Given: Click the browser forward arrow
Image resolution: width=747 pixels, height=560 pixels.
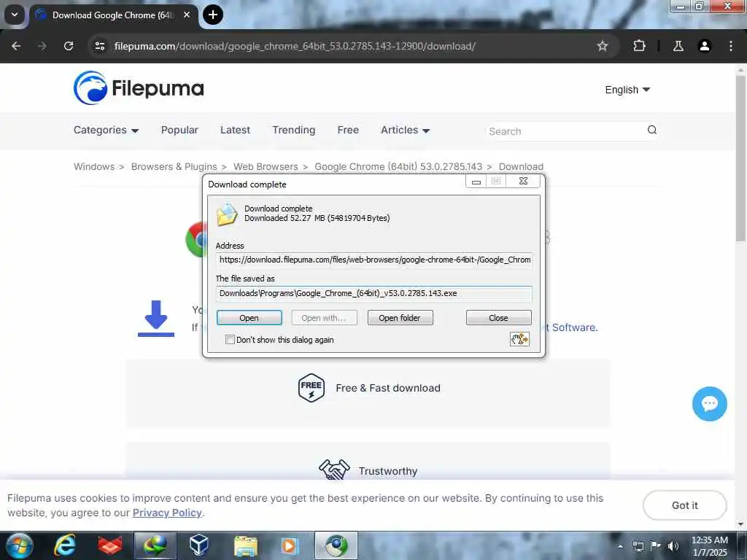Looking at the screenshot, I should pos(42,46).
